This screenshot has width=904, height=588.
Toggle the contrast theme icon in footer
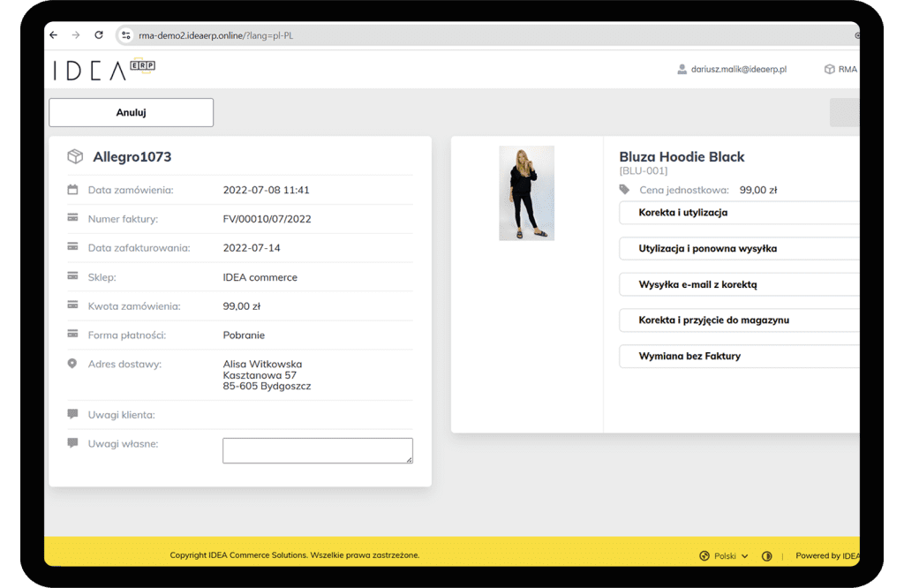click(766, 555)
